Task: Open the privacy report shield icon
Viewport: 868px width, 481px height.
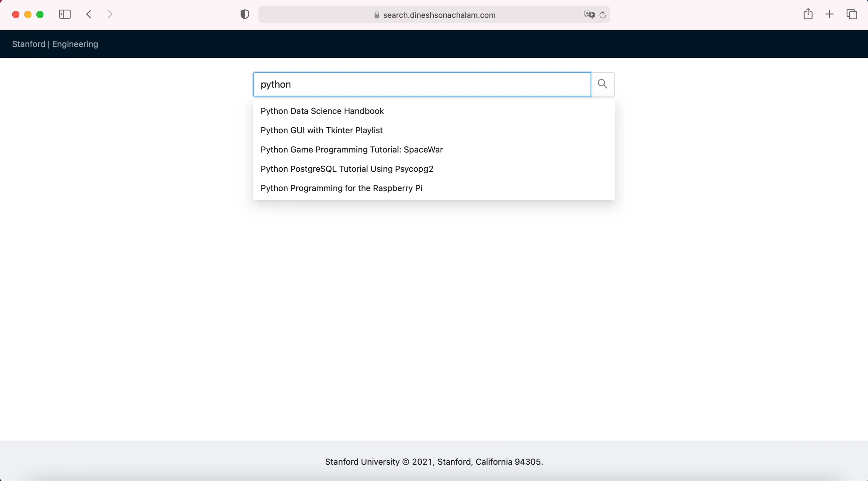Action: [245, 14]
